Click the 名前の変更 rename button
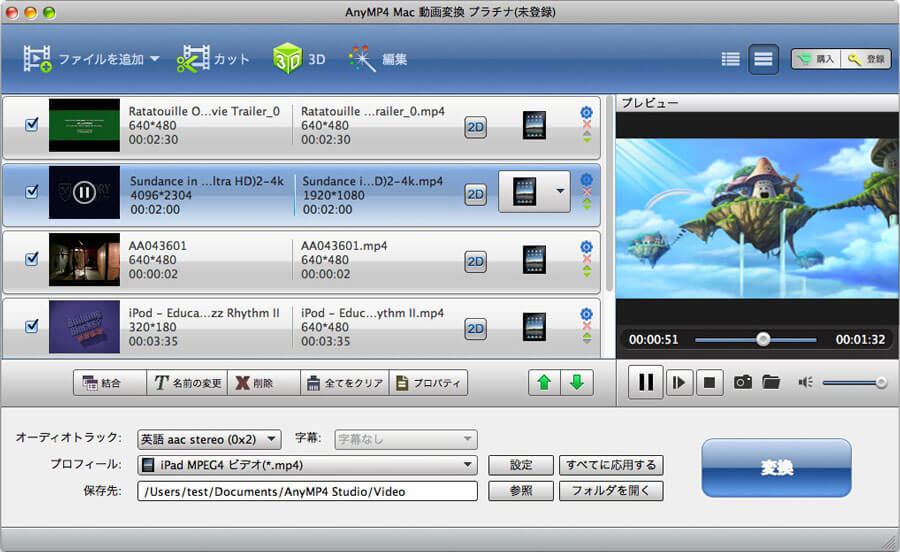Screen dimensions: 900x552 click(x=187, y=383)
